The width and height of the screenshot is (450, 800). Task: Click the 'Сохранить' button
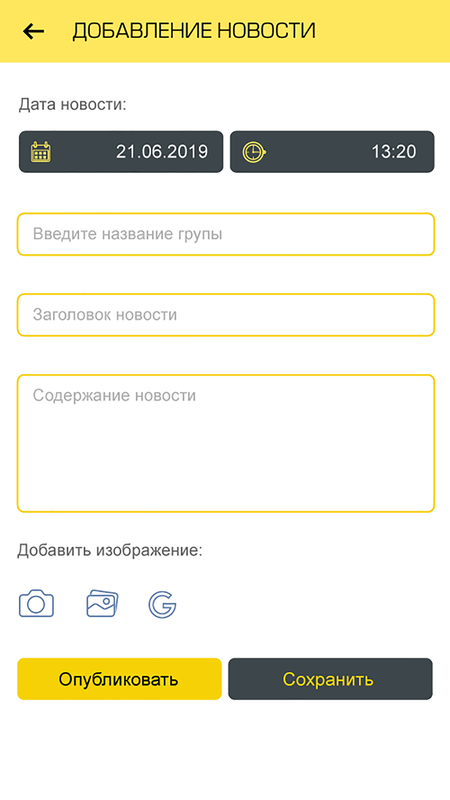click(x=330, y=679)
